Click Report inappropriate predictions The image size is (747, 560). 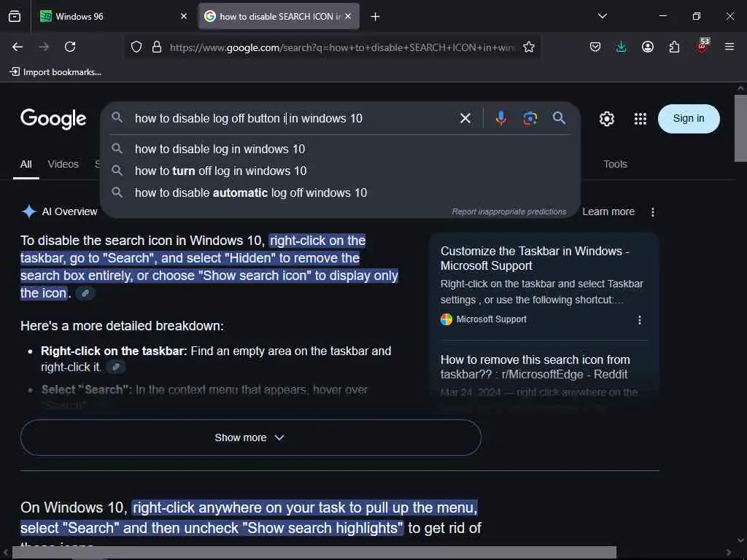tap(508, 211)
